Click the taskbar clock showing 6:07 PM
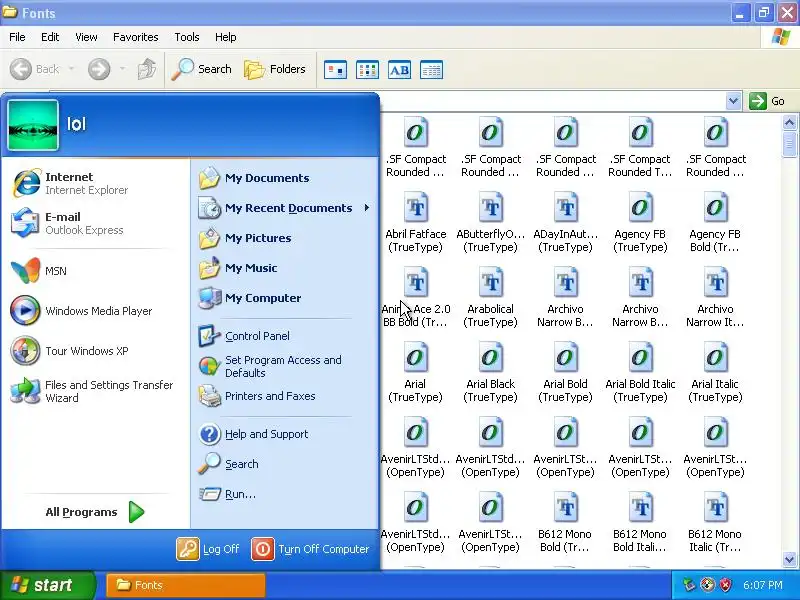The width and height of the screenshot is (800, 600). pyautogui.click(x=763, y=585)
